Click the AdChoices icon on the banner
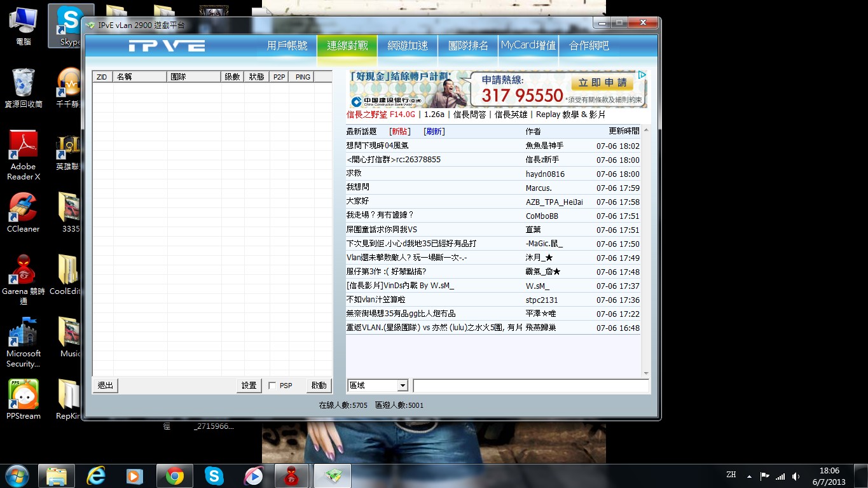The width and height of the screenshot is (868, 488). coord(642,75)
